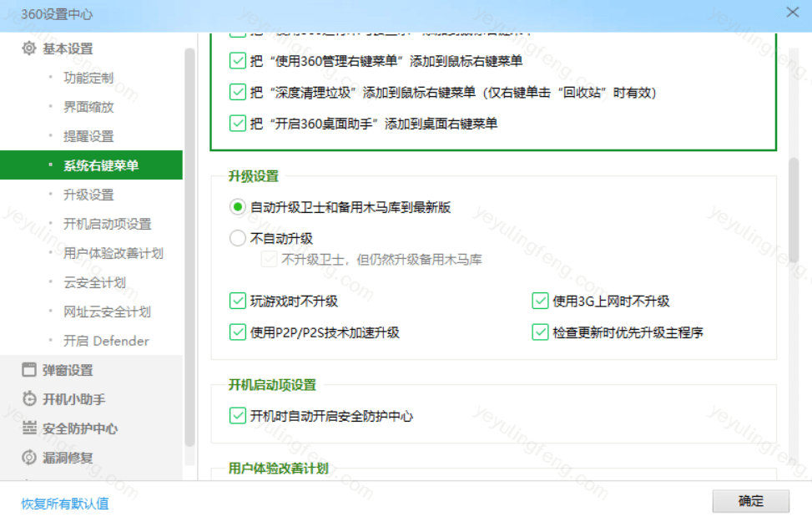The height and width of the screenshot is (522, 812).
Task: Uncheck 开启360桌面助手 desktop menu option
Action: click(x=237, y=124)
